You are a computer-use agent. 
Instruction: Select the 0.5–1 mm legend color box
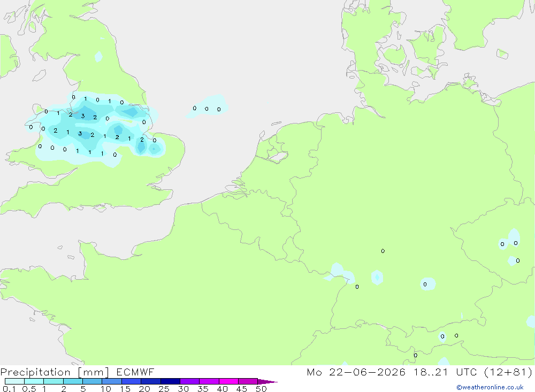tap(34, 381)
